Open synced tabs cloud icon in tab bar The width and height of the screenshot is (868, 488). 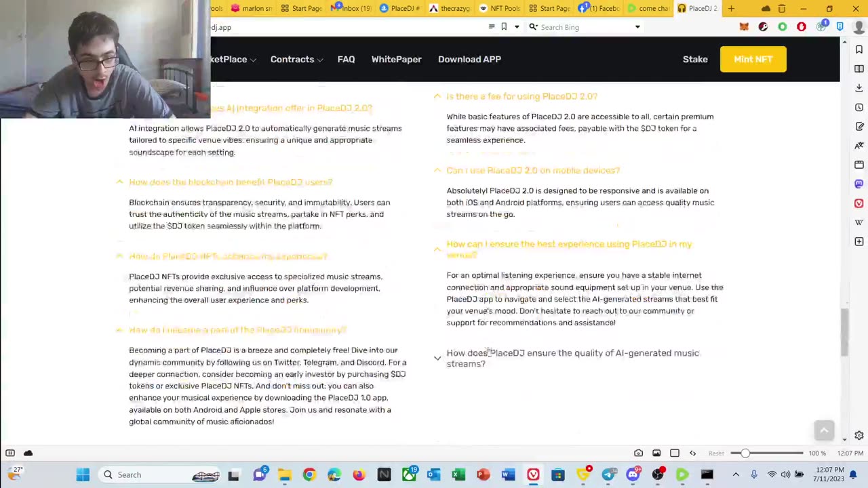tap(766, 8)
